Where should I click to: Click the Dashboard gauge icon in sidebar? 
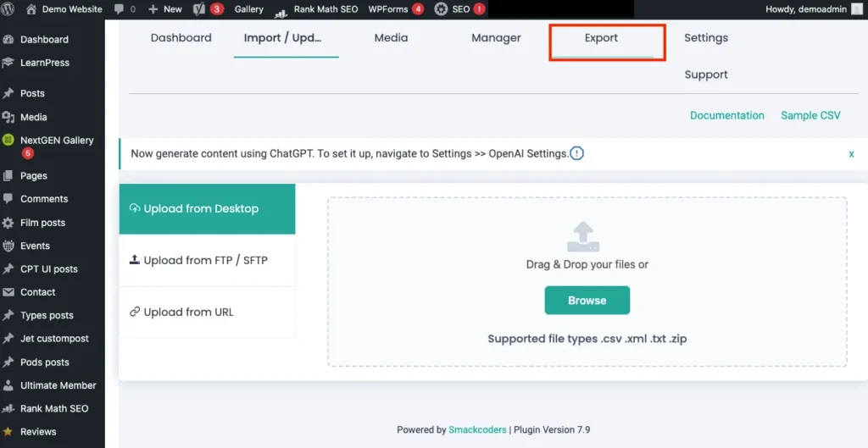tap(8, 40)
